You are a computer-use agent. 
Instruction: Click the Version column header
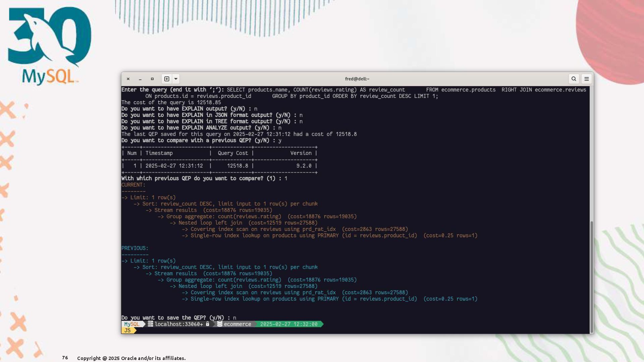coord(301,153)
